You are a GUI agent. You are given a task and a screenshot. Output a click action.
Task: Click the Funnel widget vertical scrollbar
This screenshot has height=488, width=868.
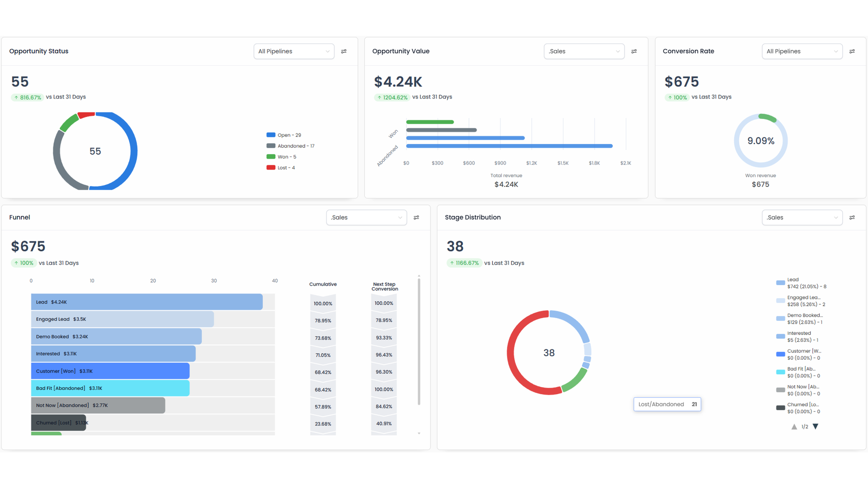click(x=419, y=342)
